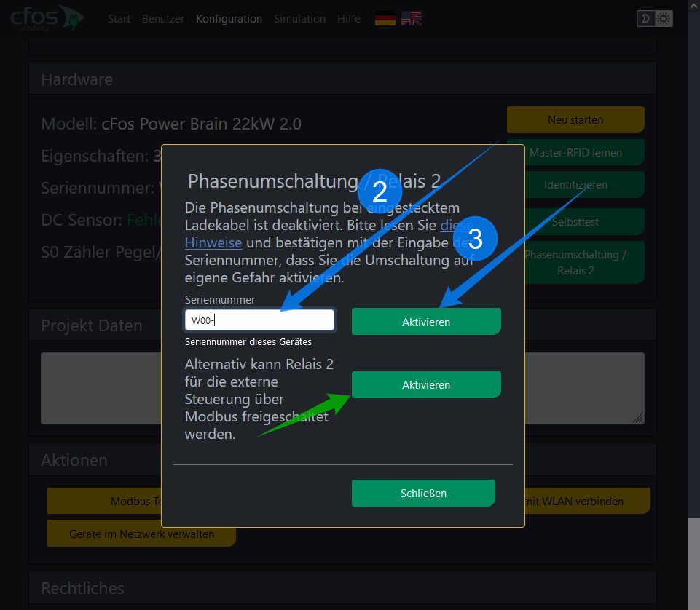The image size is (700, 610).
Task: Click the dialog title 'Phasenumschaltung / Relais 2'
Action: click(x=314, y=181)
